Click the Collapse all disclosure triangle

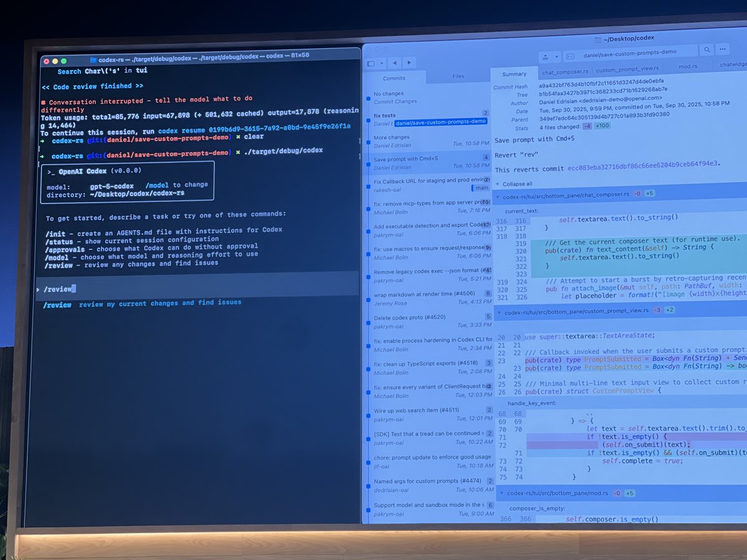[x=497, y=184]
